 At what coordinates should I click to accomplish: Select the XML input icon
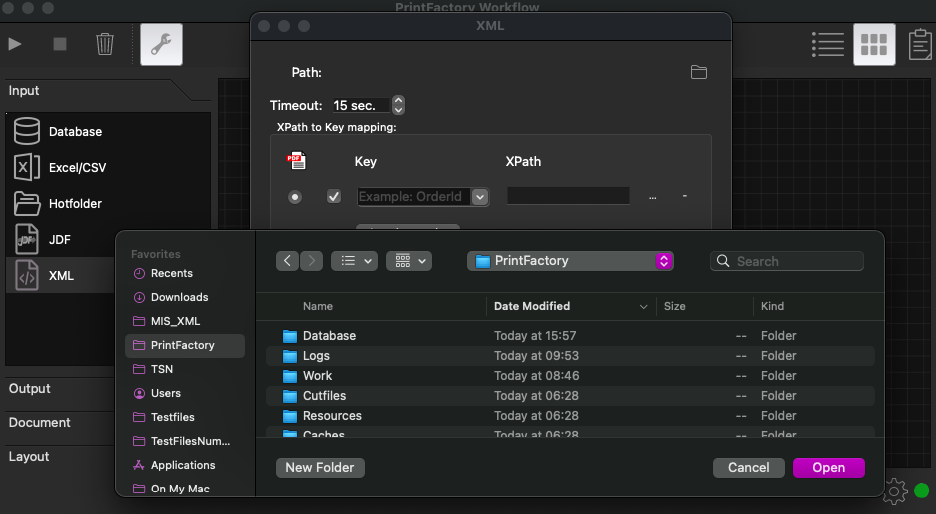point(27,275)
